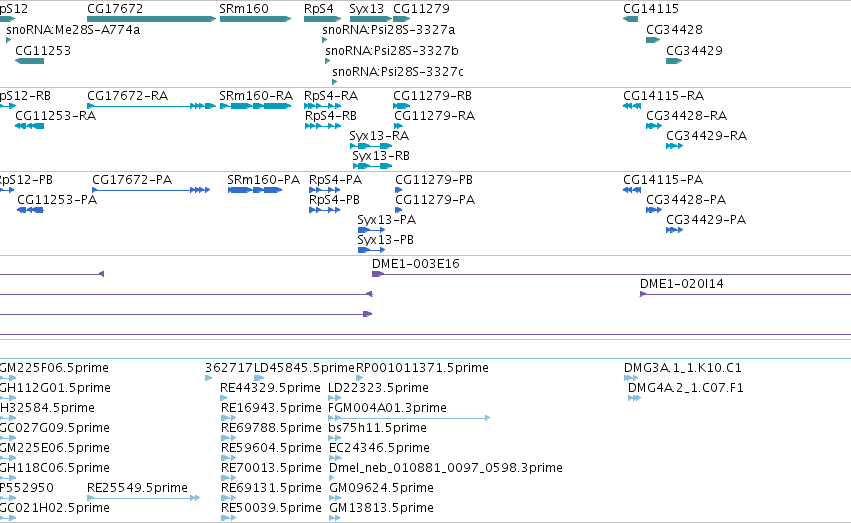Image resolution: width=851 pixels, height=523 pixels.
Task: Click the CG34428-PA protein label
Action: click(686, 200)
